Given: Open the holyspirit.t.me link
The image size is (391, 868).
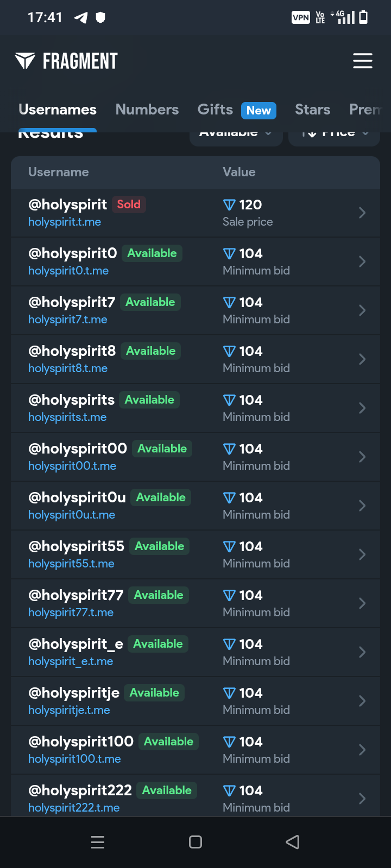Looking at the screenshot, I should pyautogui.click(x=65, y=222).
